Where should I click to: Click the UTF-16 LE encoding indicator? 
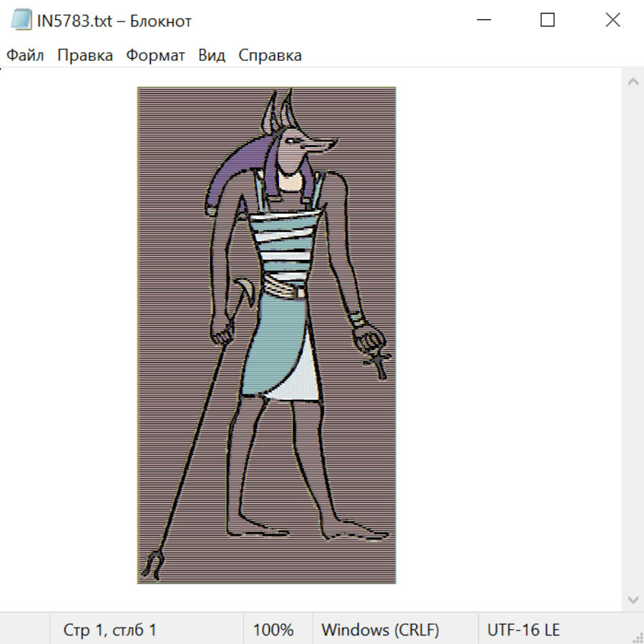[523, 630]
